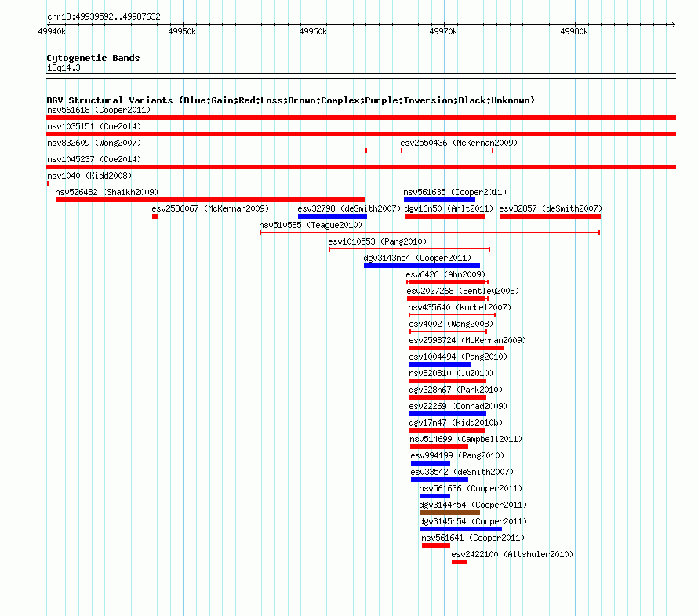Click the 13q14.3 cytogenetic band label
Viewport: 698px width, 616px height.
64,67
